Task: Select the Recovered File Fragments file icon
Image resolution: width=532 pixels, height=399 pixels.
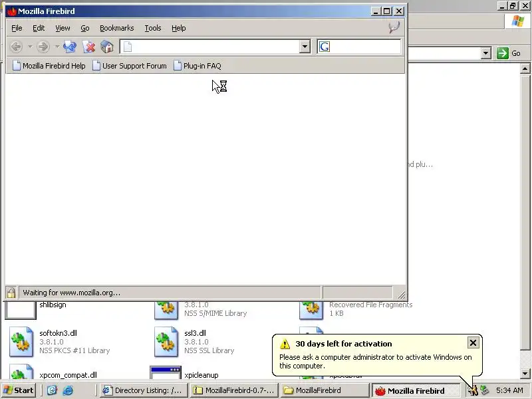Action: [x=311, y=310]
